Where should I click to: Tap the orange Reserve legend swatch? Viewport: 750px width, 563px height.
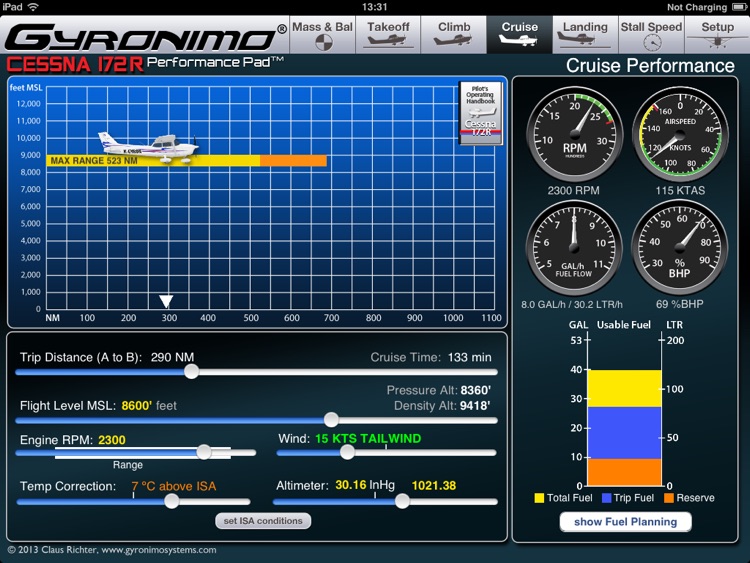[x=669, y=498]
